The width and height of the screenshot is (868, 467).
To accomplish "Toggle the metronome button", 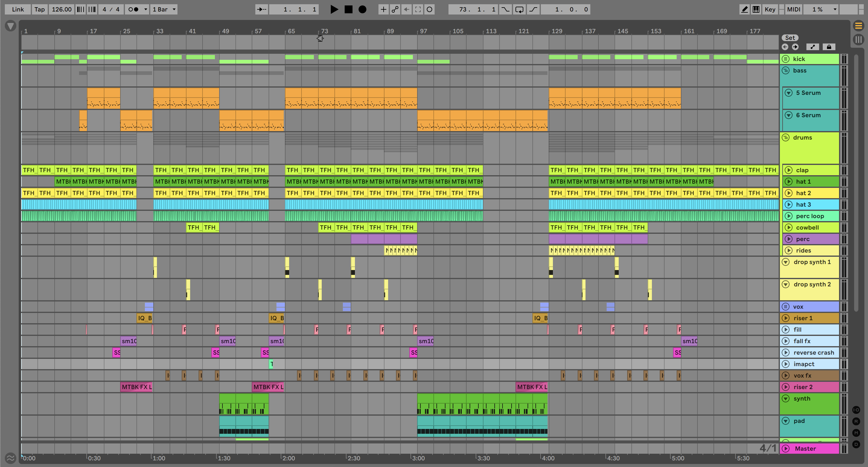I will [x=134, y=9].
